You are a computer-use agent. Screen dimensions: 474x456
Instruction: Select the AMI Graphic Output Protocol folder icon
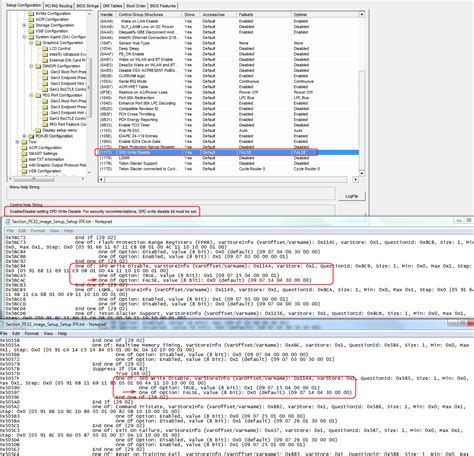click(24, 165)
